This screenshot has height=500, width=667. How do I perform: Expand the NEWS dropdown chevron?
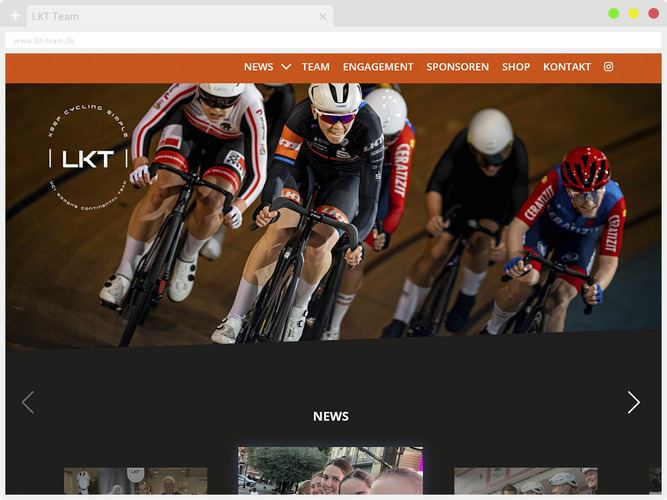[286, 67]
